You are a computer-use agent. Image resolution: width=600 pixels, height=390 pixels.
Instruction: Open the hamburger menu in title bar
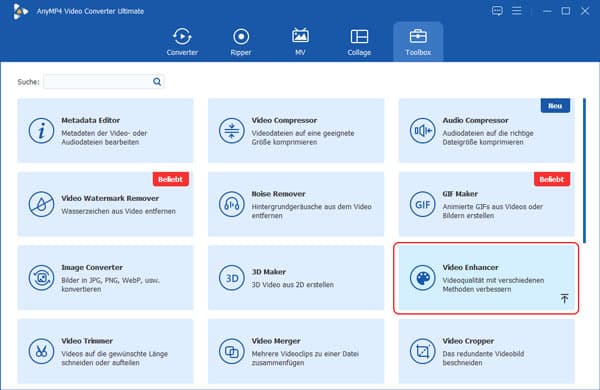coord(517,11)
